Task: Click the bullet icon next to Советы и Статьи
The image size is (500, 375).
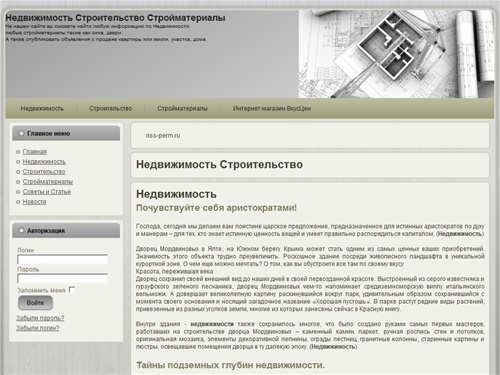Action: [18, 192]
